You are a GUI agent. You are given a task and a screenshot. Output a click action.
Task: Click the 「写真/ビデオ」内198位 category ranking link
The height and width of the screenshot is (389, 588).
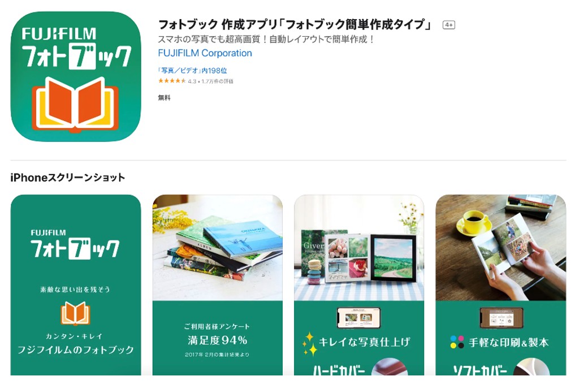192,71
